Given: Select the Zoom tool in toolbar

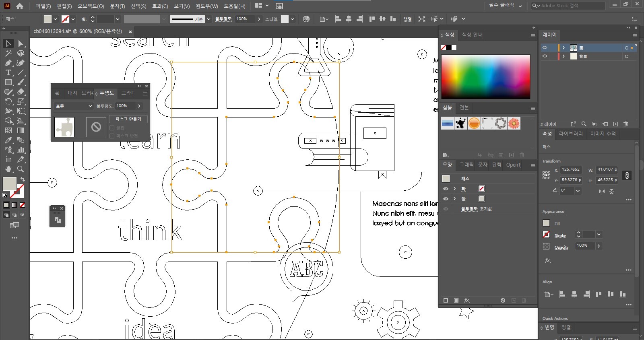Looking at the screenshot, I should [x=21, y=169].
